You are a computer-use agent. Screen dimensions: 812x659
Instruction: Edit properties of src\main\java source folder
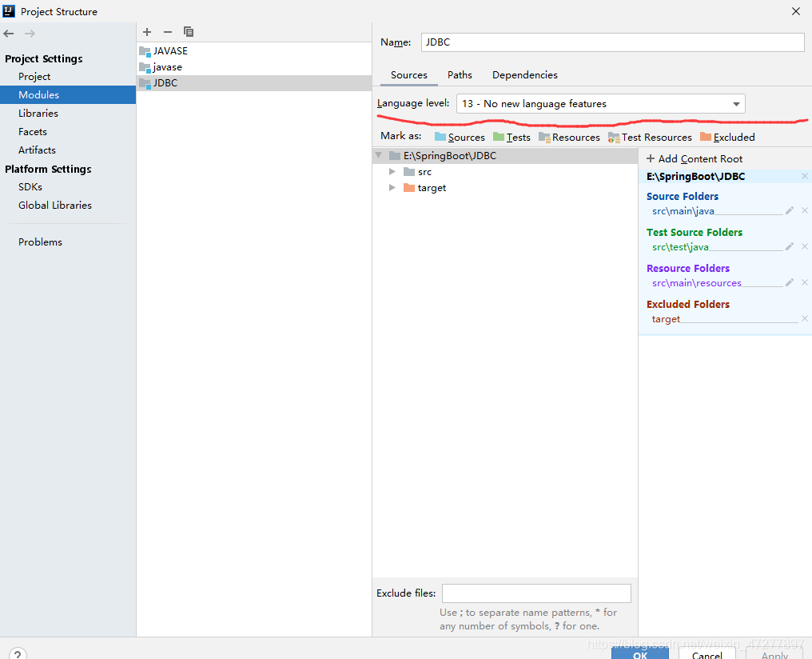[x=789, y=210]
